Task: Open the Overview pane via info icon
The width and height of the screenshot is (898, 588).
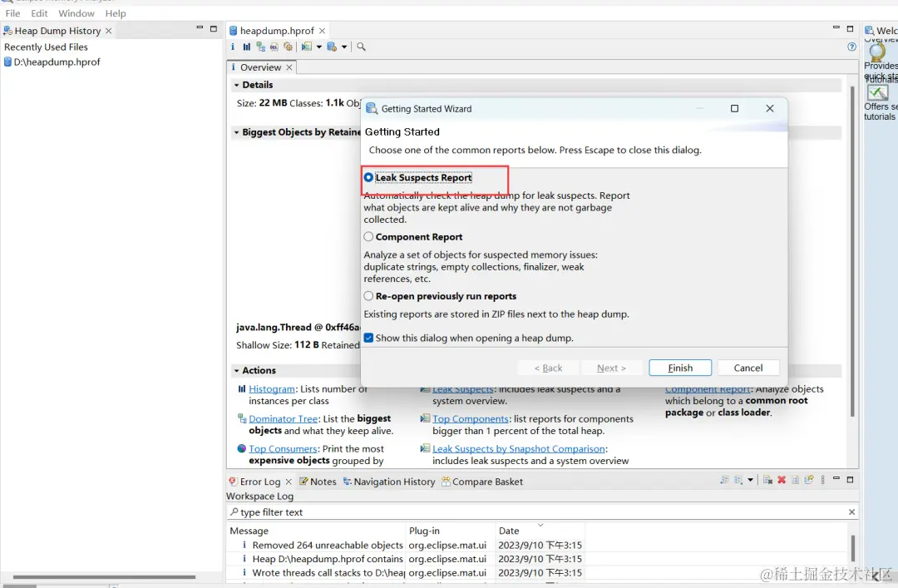Action: coord(233,47)
